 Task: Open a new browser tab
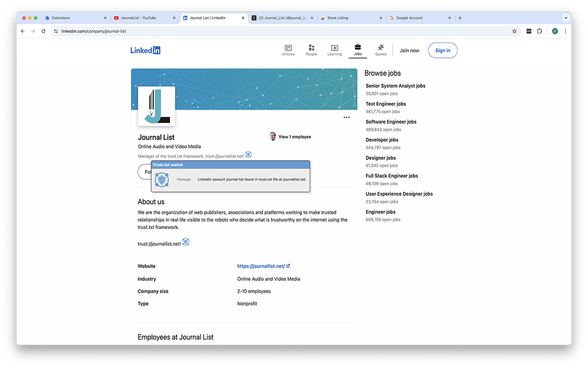click(460, 18)
